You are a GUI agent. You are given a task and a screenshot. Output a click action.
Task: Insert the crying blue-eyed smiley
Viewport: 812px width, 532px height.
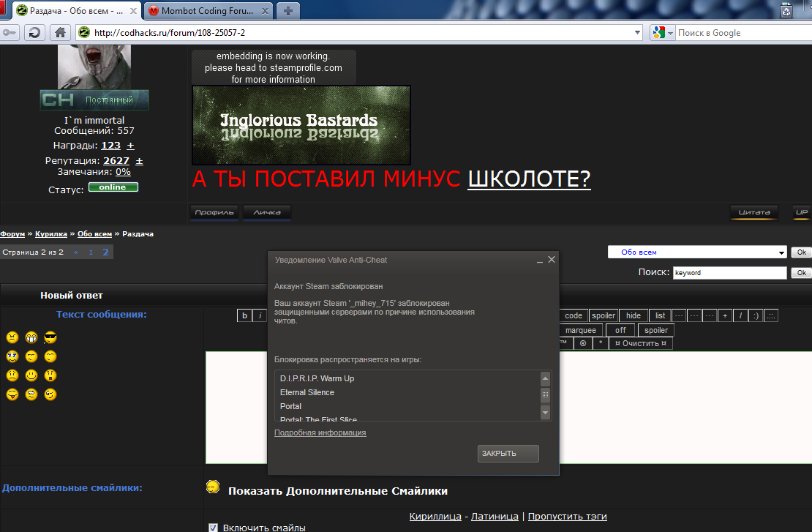pos(12,356)
